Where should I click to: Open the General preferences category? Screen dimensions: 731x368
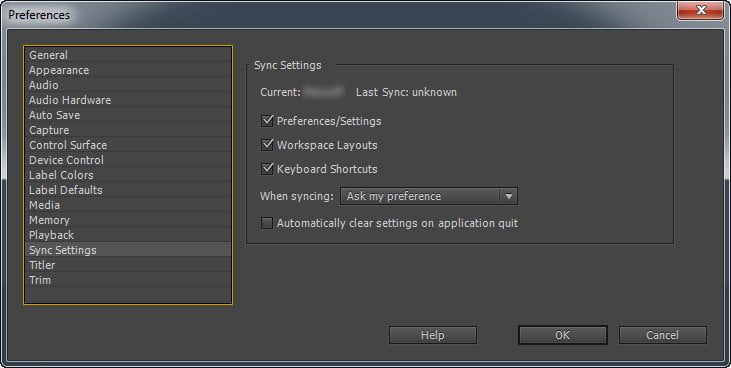127,55
